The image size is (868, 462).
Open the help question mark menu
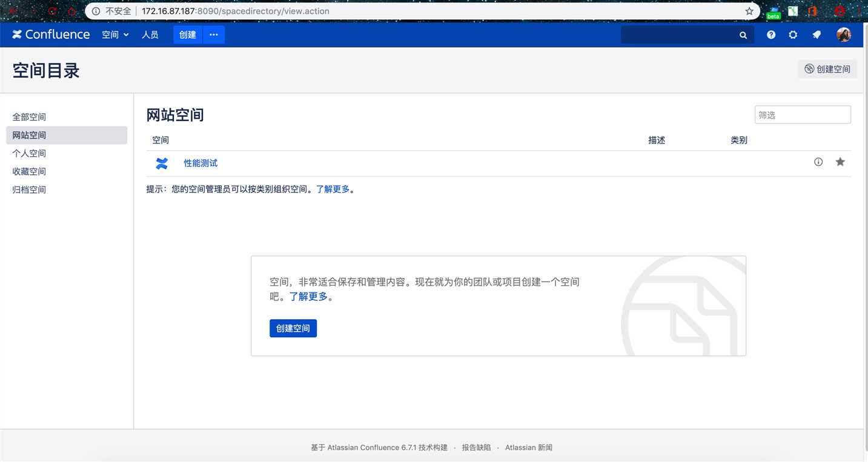point(771,35)
